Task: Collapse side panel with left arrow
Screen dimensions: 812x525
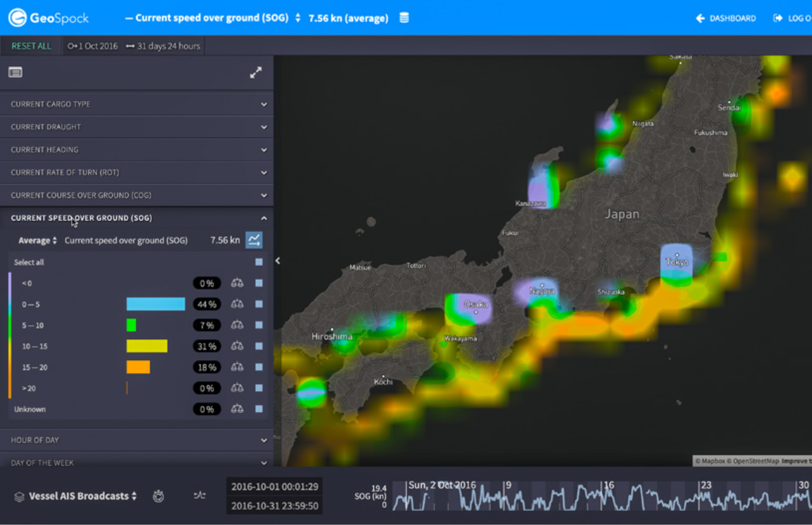Action: 278,261
